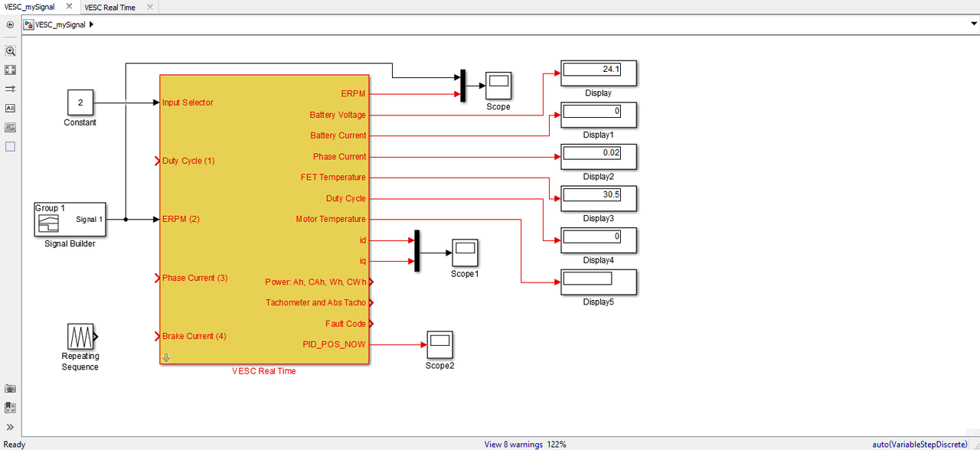Click the model icon in the breadcrumb bar

(29, 24)
